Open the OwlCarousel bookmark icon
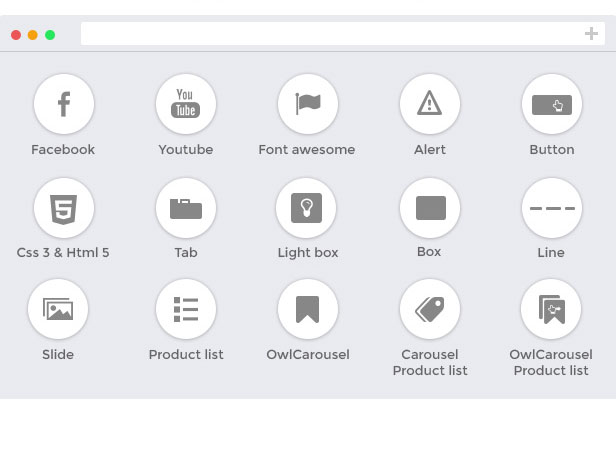Image resolution: width=616 pixels, height=463 pixels. (307, 310)
